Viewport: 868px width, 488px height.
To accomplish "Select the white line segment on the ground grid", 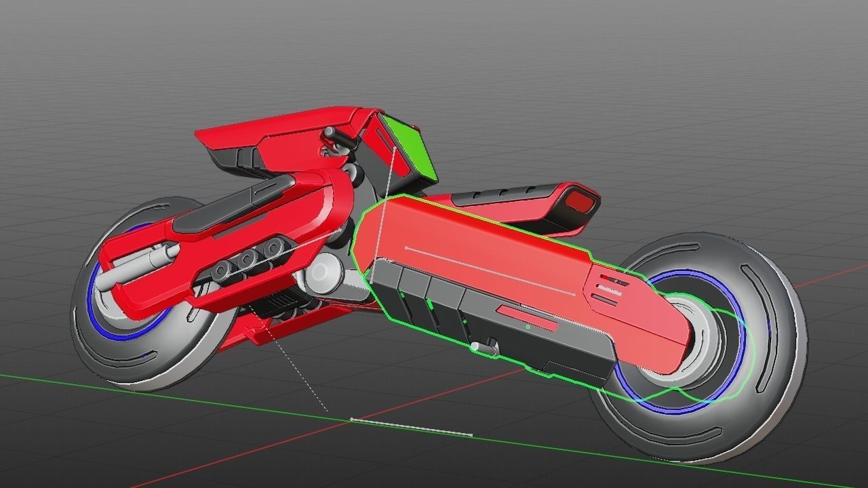I will pos(411,427).
